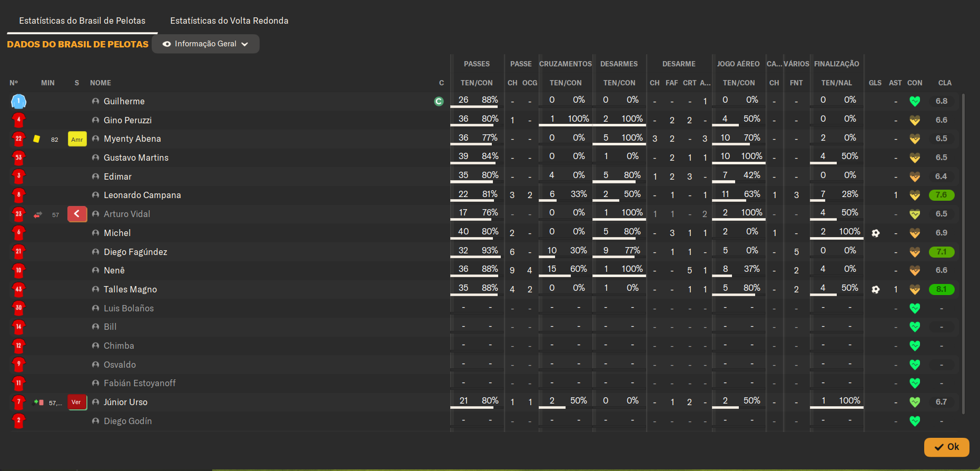Click Myenty Abena's 82 minute value
The image size is (980, 471).
(x=55, y=140)
